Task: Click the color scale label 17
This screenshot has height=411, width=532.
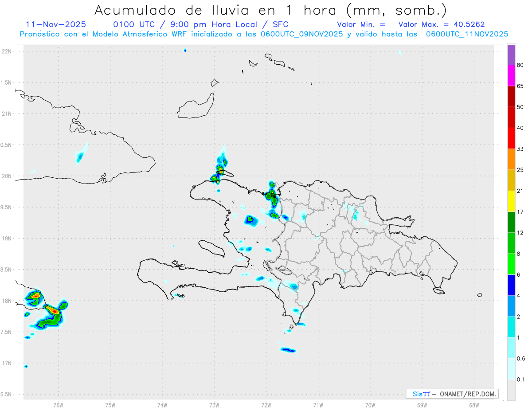Action: 520,212
